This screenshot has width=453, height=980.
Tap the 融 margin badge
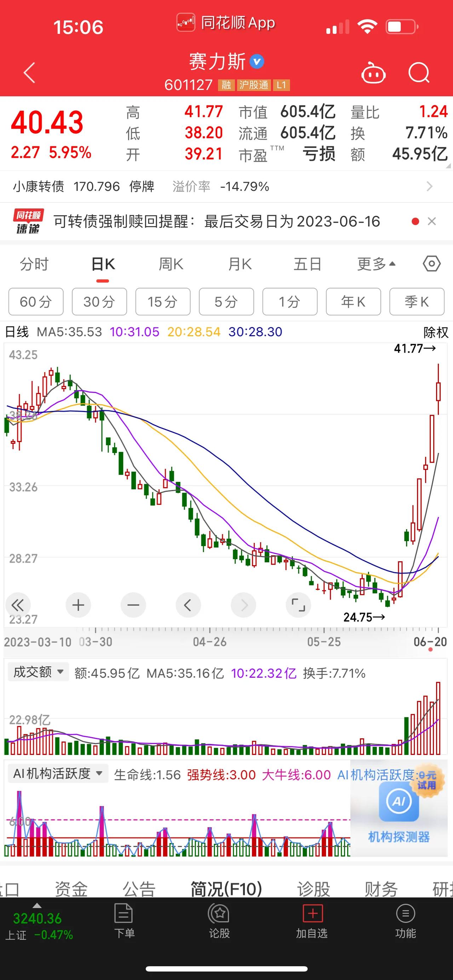tap(226, 85)
